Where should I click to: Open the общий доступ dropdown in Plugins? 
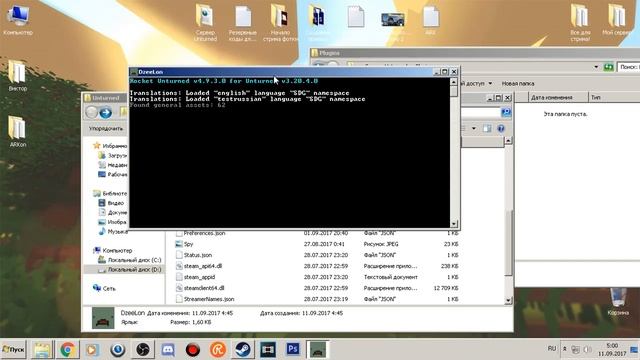tap(477, 84)
